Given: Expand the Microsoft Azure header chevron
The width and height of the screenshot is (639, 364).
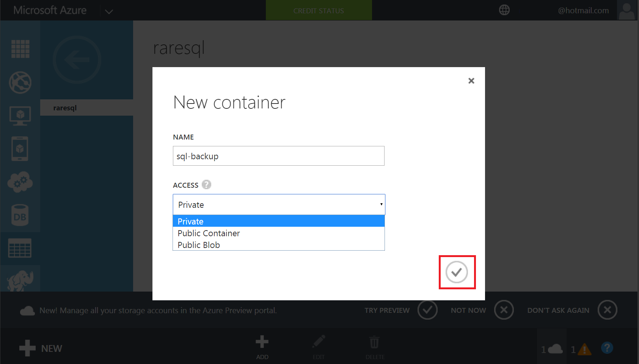Looking at the screenshot, I should (x=109, y=11).
